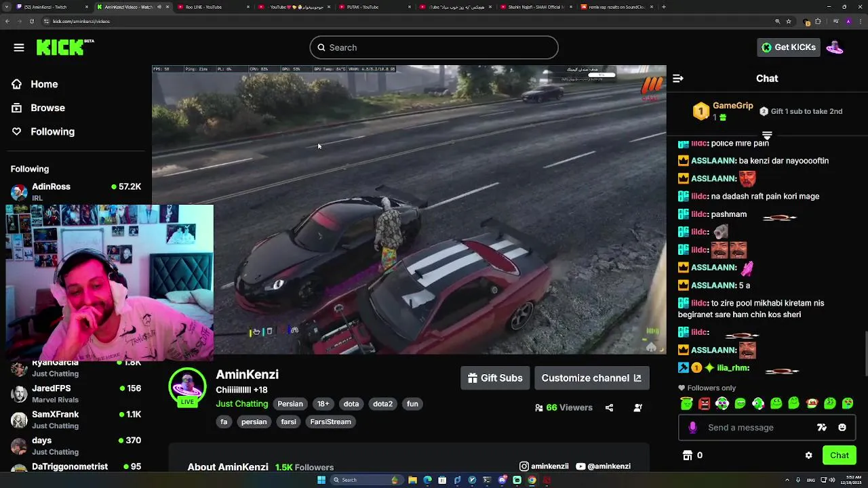
Task: Open the chat shop icon
Action: pyautogui.click(x=688, y=455)
